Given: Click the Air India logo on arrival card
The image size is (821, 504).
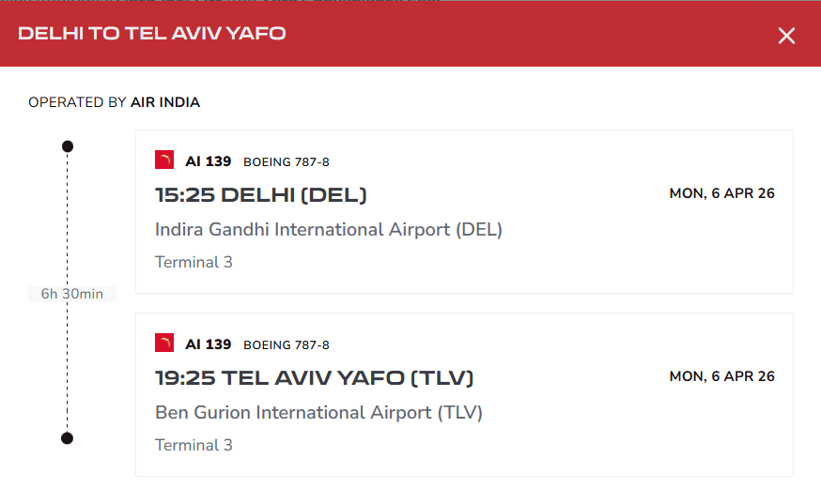Looking at the screenshot, I should pos(164,344).
